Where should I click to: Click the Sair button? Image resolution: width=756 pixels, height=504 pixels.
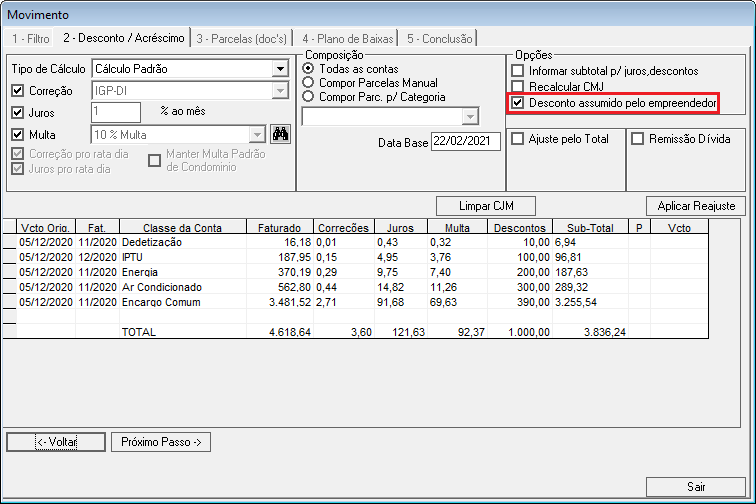click(696, 487)
